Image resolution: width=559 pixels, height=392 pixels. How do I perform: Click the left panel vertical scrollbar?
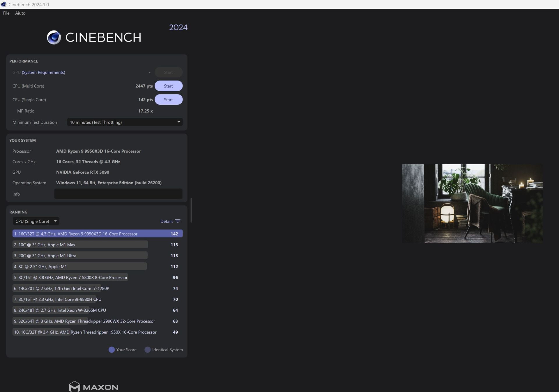coord(191,210)
